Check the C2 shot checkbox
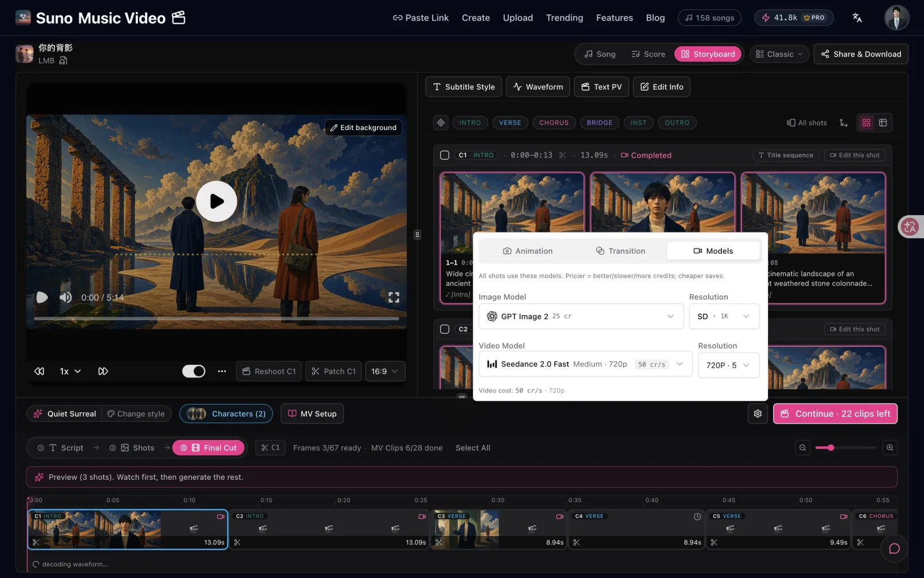The height and width of the screenshot is (578, 924). pos(445,329)
